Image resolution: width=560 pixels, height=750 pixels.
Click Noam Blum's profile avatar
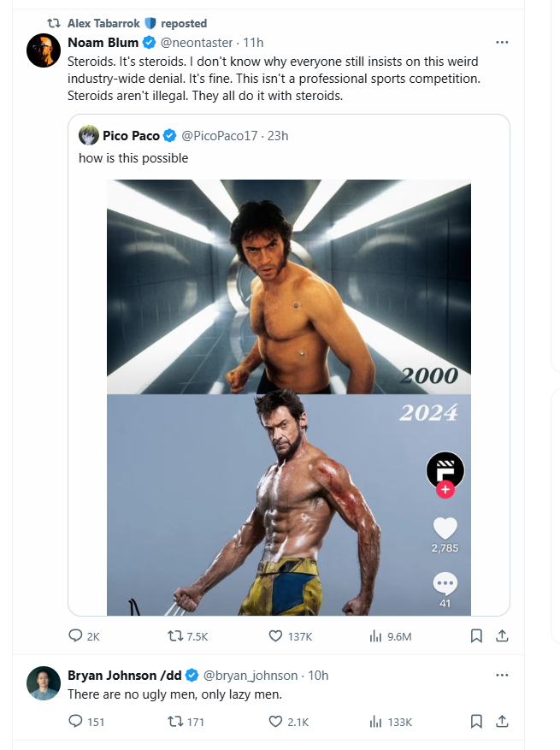(x=44, y=50)
